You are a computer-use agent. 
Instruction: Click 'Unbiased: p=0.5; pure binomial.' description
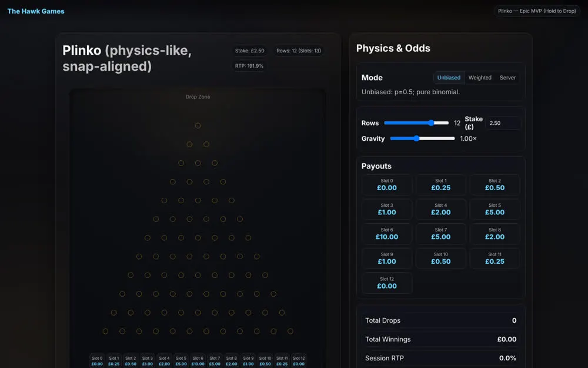pos(410,92)
